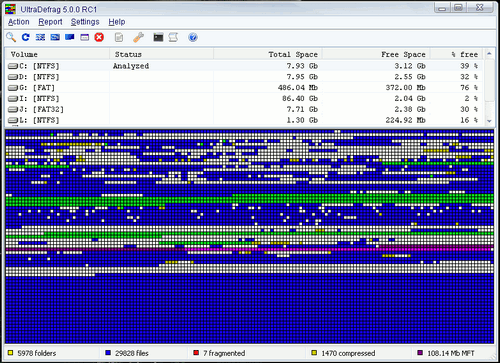Click the Repeat action circular arrow icon
The image size is (500, 363).
point(26,37)
